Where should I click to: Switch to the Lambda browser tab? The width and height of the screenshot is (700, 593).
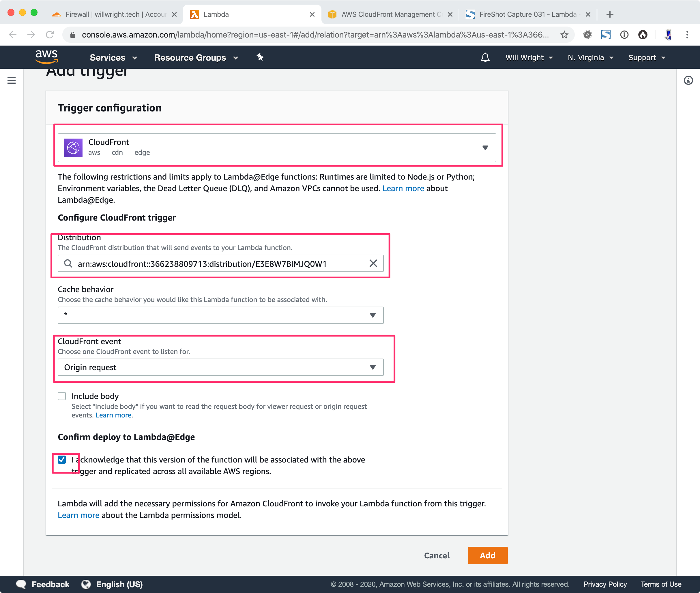tap(252, 14)
